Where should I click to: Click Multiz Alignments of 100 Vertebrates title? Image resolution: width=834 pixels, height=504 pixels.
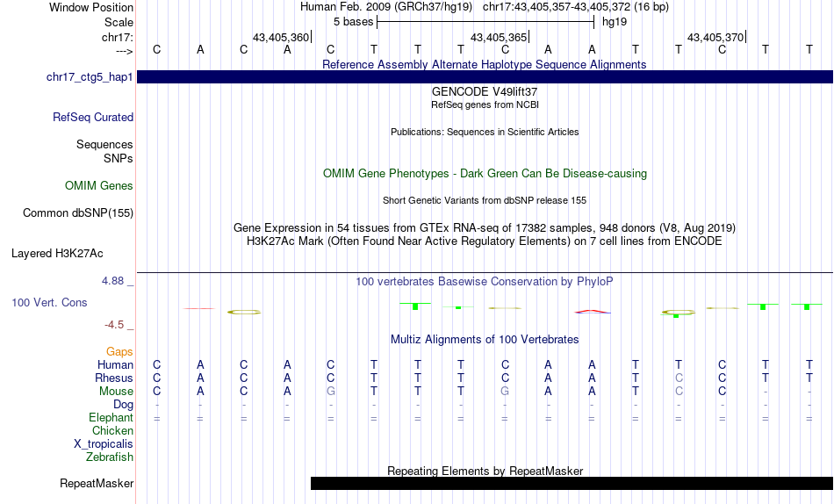click(x=485, y=340)
